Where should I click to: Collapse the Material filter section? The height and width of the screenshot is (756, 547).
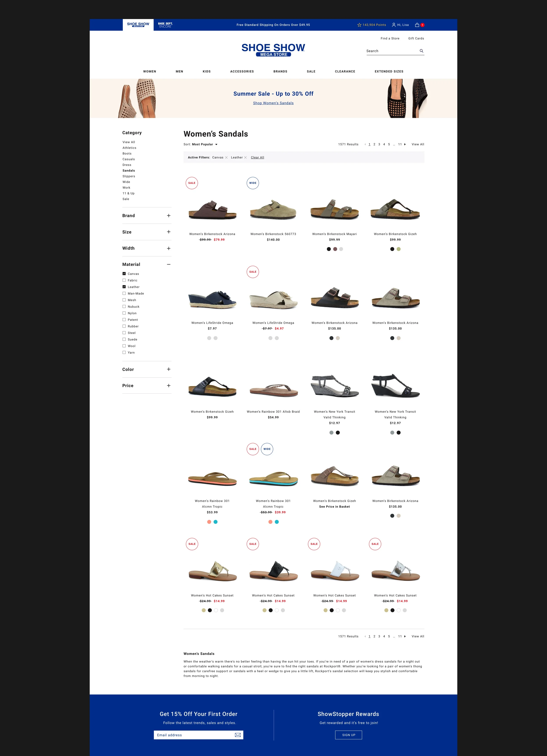pyautogui.click(x=169, y=264)
